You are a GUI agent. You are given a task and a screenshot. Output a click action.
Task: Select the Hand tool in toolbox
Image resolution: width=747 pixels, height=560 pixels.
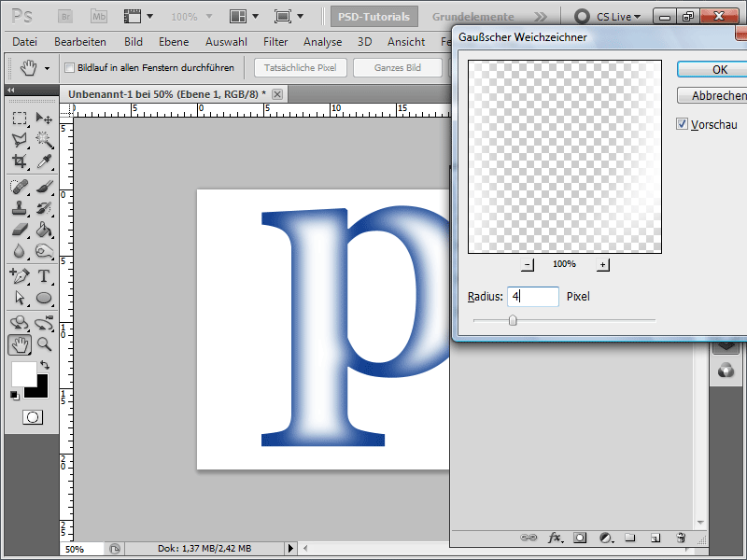point(20,344)
